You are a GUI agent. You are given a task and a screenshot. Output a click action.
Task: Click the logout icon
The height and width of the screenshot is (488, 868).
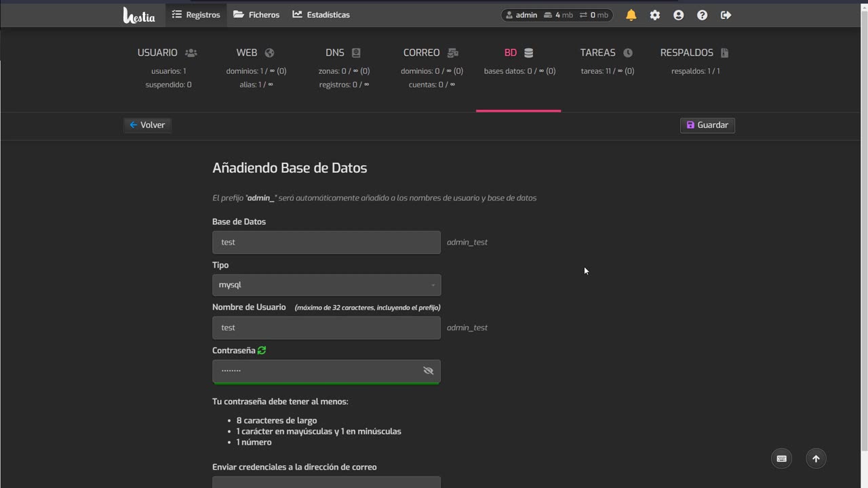[x=726, y=15]
